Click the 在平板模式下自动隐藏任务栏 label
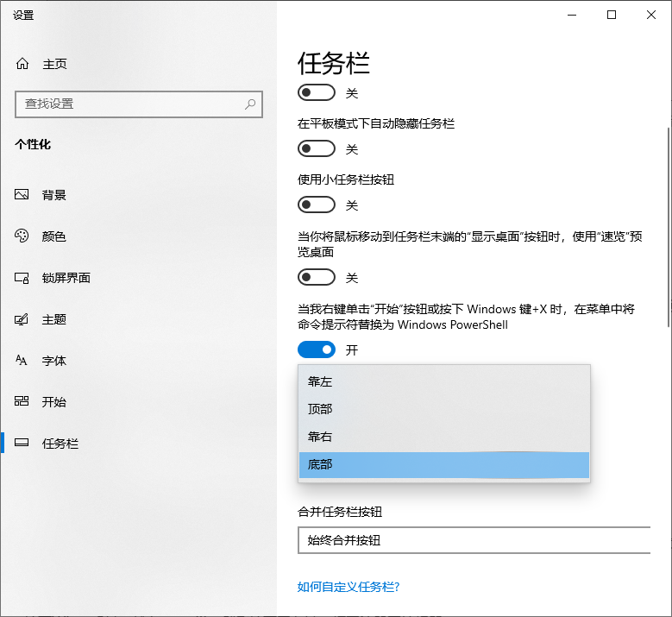Viewport: 672px width, 617px height. pyautogui.click(x=376, y=123)
